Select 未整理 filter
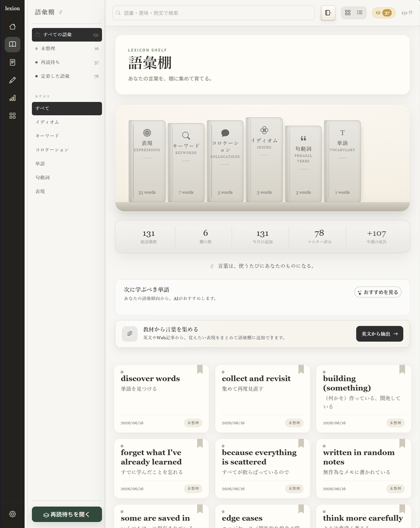The width and height of the screenshot is (420, 528). pos(67,49)
